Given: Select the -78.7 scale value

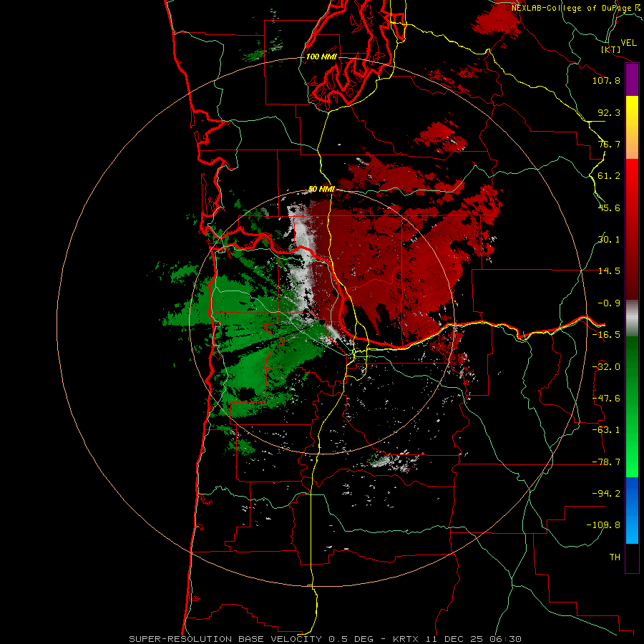Looking at the screenshot, I should [x=606, y=462].
